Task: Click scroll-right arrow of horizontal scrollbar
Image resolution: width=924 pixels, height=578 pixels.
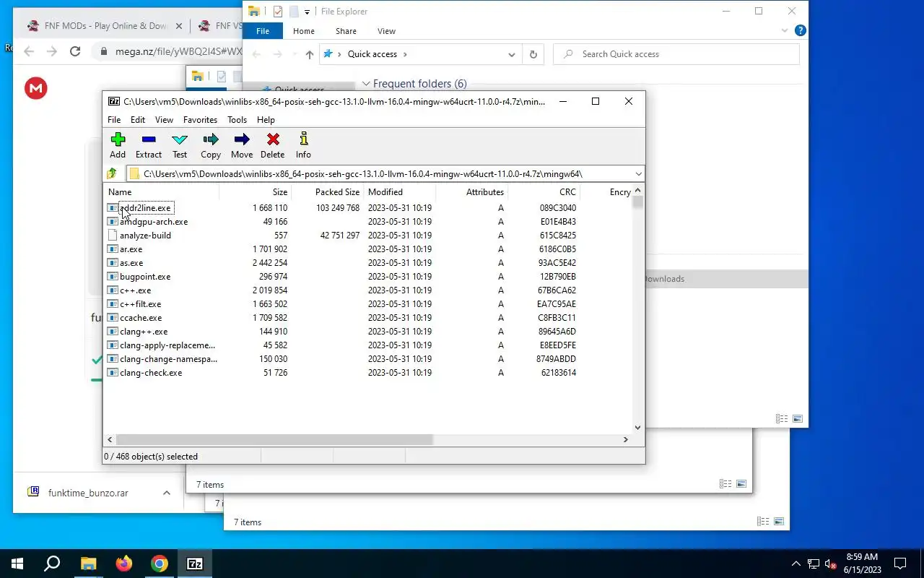Action: [x=626, y=439]
